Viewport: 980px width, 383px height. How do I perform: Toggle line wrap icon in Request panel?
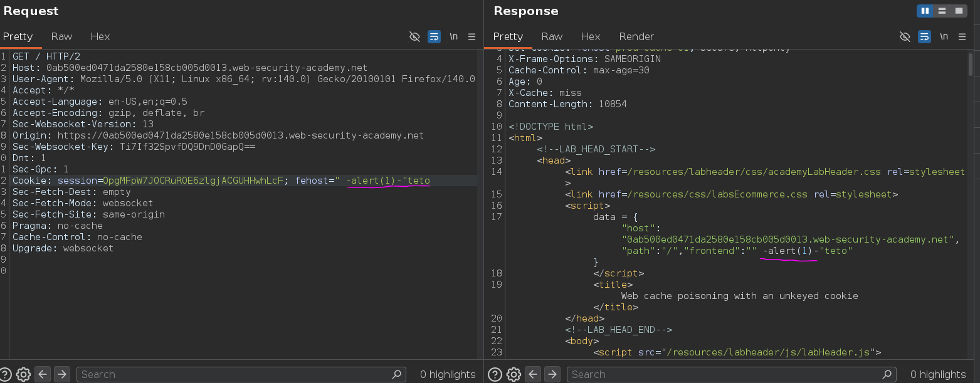[x=434, y=36]
